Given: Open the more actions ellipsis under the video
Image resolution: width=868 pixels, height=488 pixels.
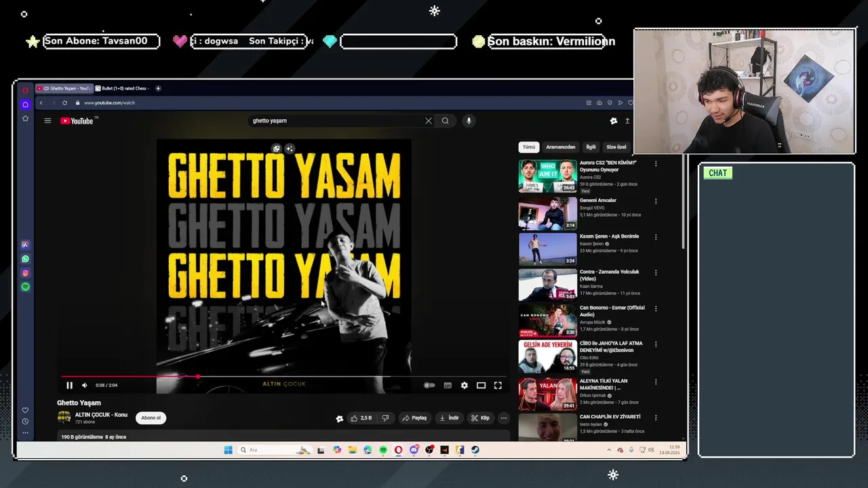Looking at the screenshot, I should point(503,418).
